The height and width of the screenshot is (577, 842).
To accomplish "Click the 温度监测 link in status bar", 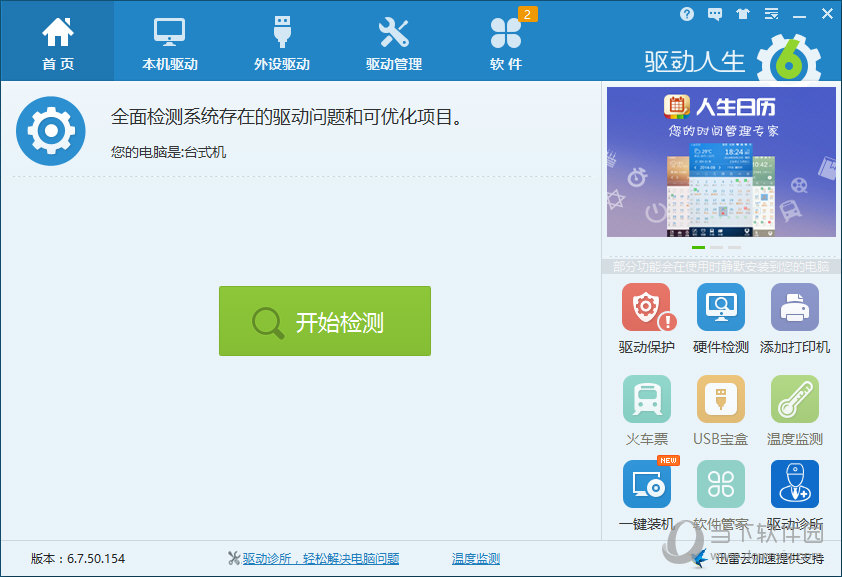I will [476, 559].
